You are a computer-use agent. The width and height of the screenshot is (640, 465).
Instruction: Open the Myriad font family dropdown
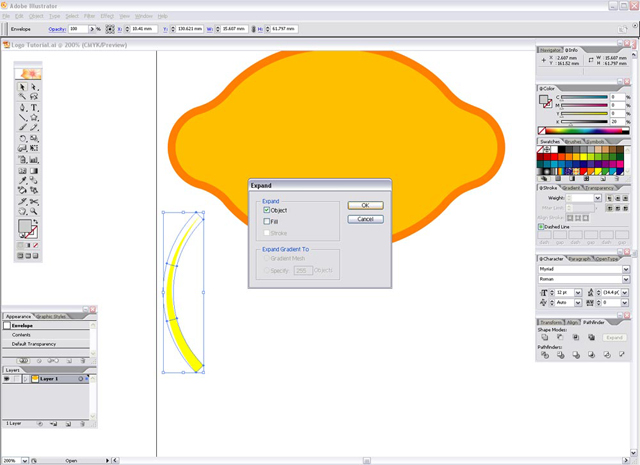(x=626, y=269)
